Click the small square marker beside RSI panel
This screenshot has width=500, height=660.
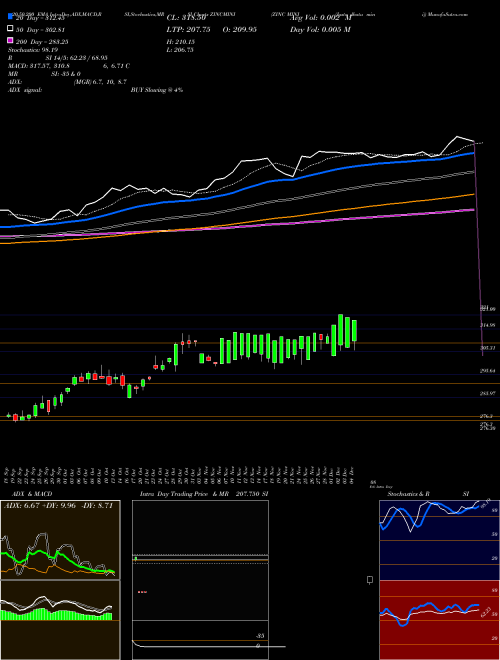click(x=370, y=580)
